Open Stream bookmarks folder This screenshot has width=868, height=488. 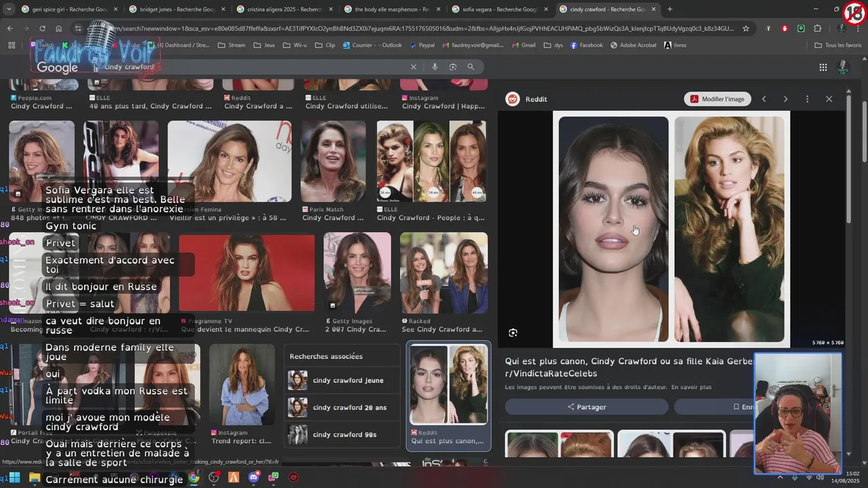(231, 45)
